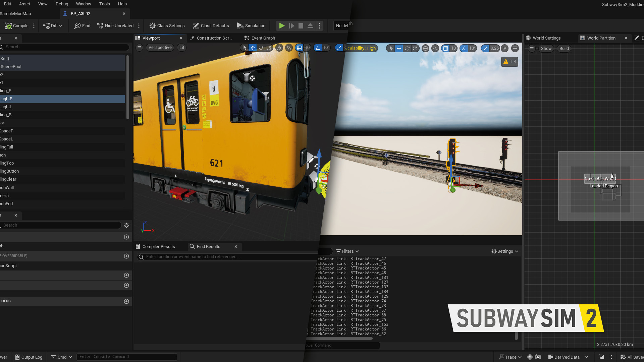Image resolution: width=644 pixels, height=362 pixels.
Task: Open Class Defaults
Action: pyautogui.click(x=211, y=25)
